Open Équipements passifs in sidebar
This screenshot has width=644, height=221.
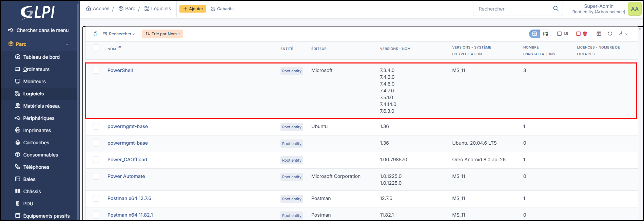(x=46, y=216)
